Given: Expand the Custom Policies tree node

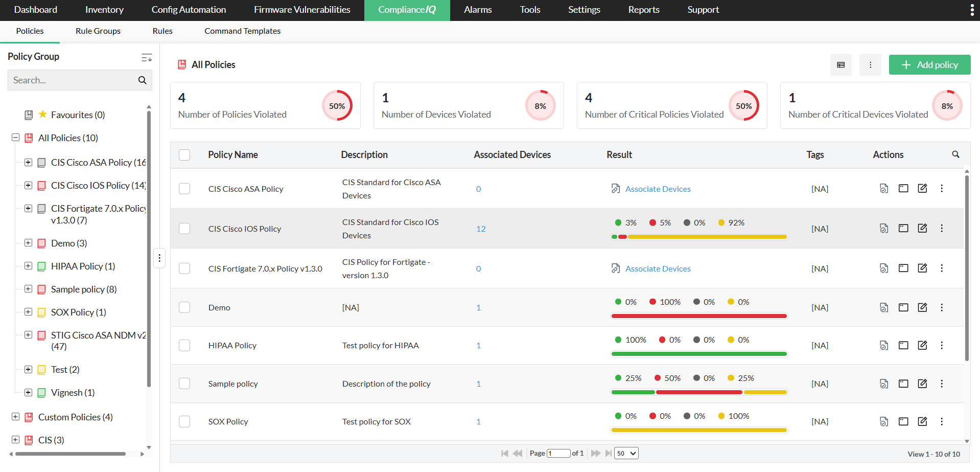Looking at the screenshot, I should (16, 417).
